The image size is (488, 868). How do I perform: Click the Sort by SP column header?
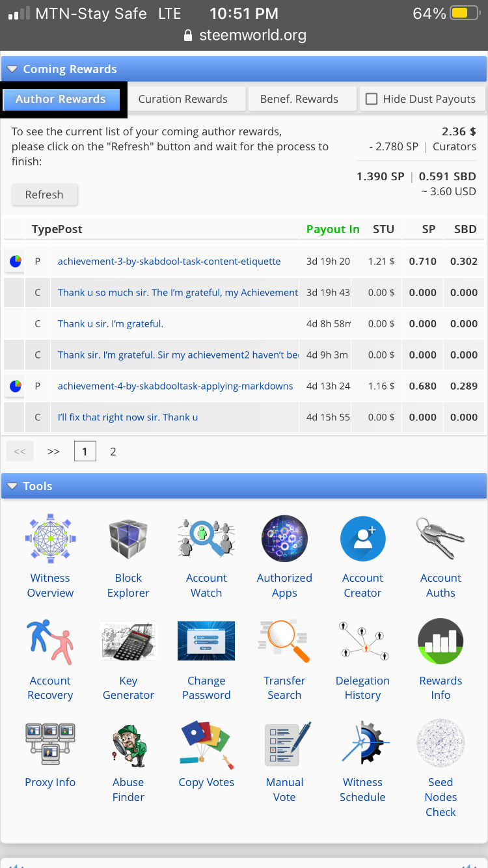(x=429, y=229)
